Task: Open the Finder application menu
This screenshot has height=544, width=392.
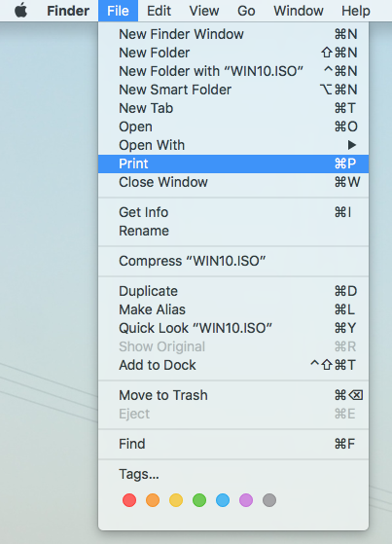Action: [x=68, y=11]
